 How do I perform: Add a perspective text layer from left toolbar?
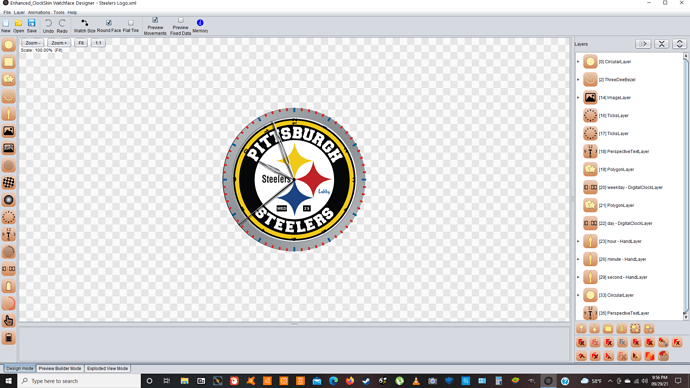click(8, 234)
